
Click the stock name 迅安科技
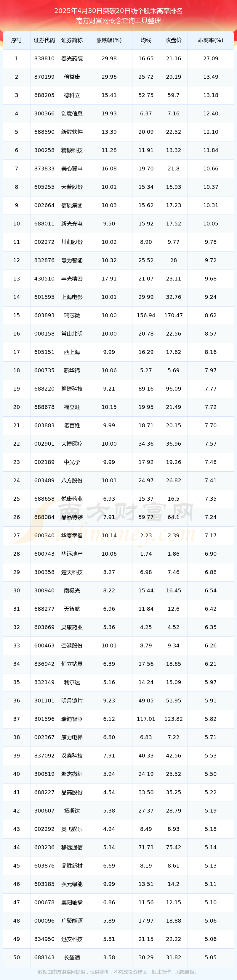[x=72, y=939]
